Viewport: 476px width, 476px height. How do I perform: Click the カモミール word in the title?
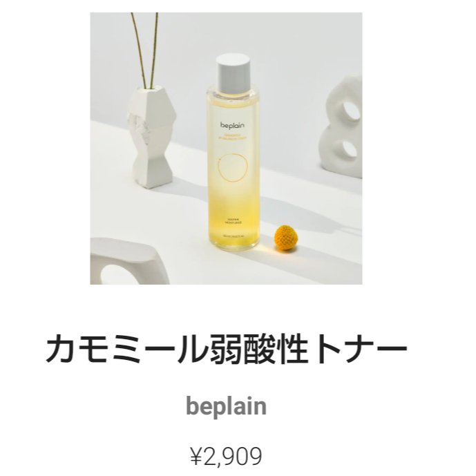[x=126, y=350]
